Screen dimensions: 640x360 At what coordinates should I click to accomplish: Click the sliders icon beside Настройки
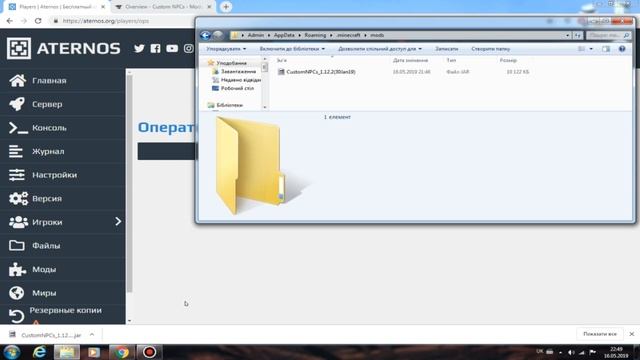coord(17,175)
